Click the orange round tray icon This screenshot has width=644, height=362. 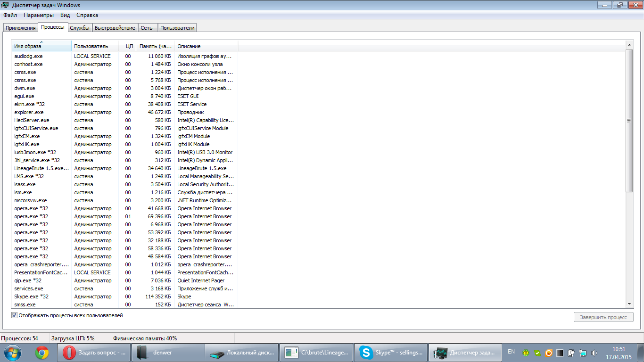[x=548, y=352]
